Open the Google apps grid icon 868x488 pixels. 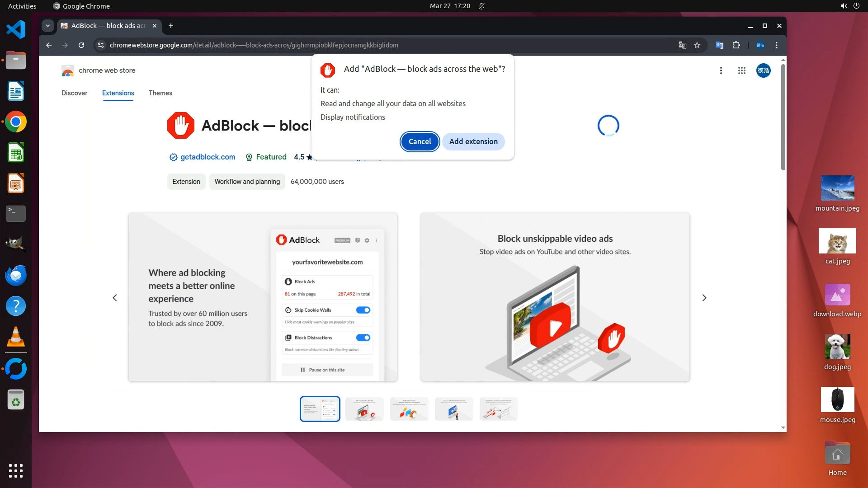click(741, 70)
